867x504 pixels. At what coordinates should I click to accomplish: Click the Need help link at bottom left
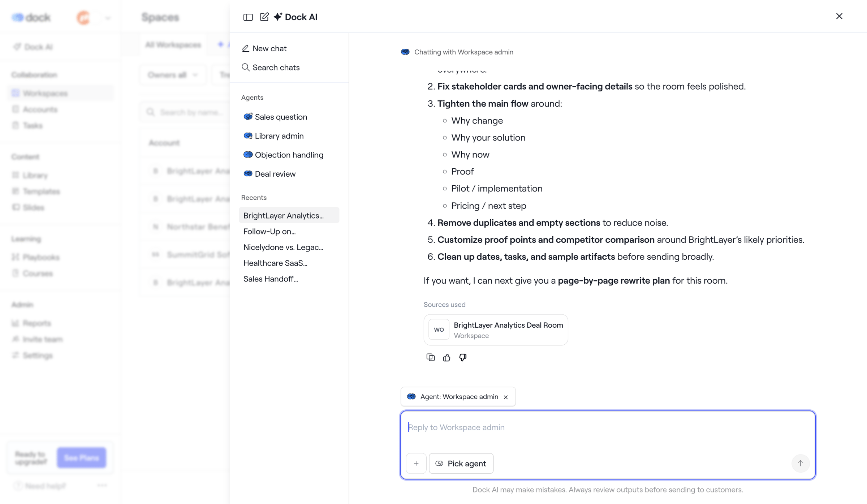click(46, 486)
